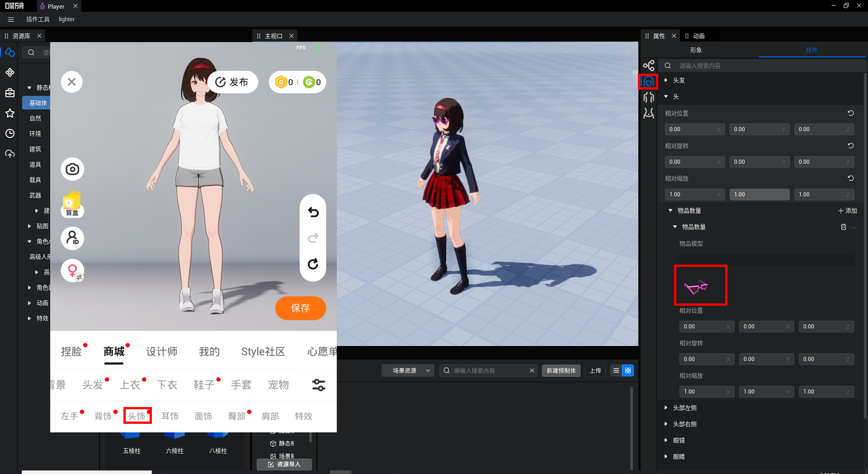Reset the head 相对位置 values
This screenshot has height=474, width=868.
click(x=850, y=113)
